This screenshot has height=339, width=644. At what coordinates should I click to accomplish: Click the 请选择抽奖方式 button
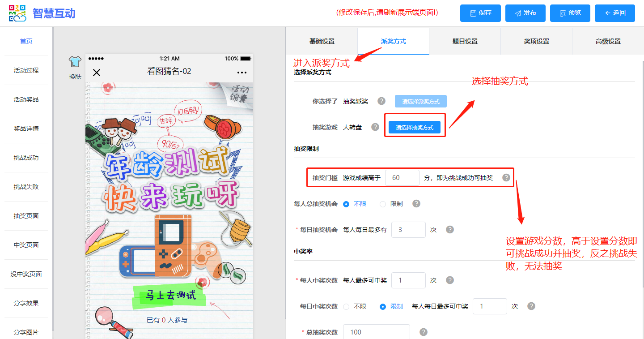pyautogui.click(x=414, y=128)
